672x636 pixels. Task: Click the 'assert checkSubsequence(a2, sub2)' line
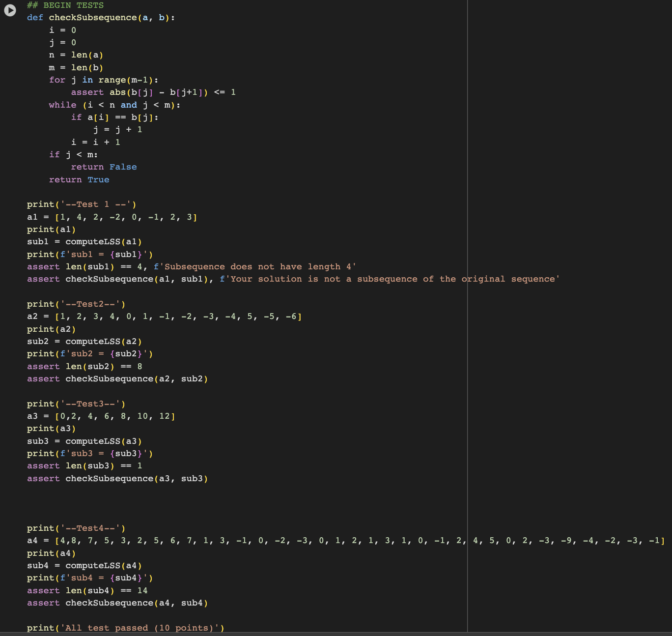click(117, 379)
